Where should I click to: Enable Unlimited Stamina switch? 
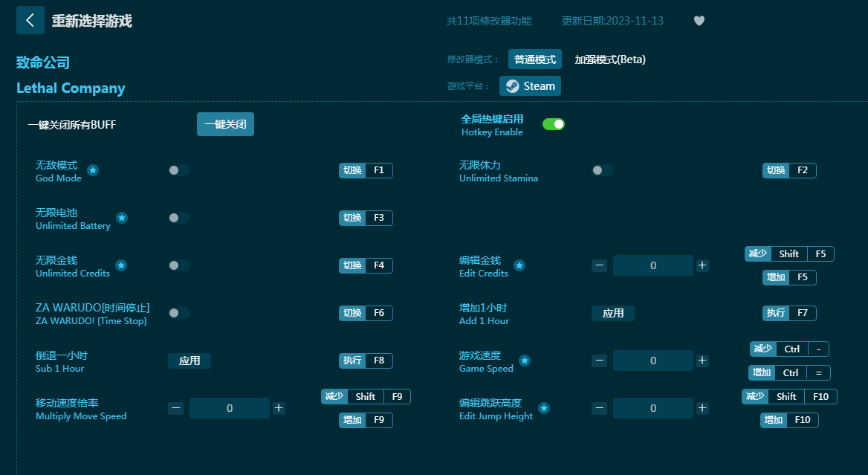(x=602, y=170)
